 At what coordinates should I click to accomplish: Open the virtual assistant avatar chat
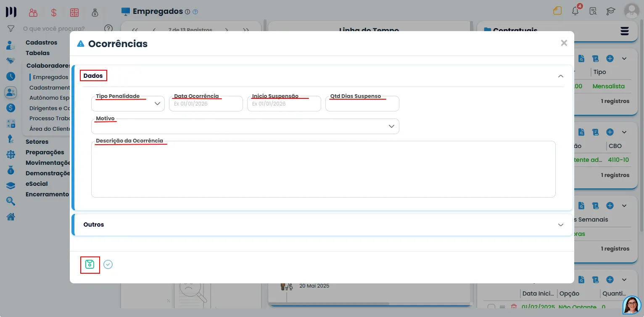[632, 305]
